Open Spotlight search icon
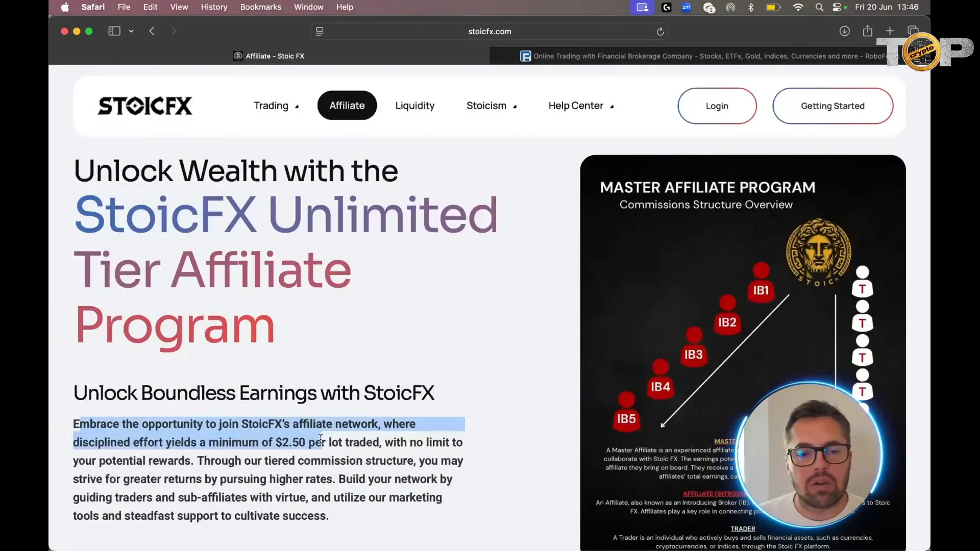This screenshot has height=551, width=980. 819,7
